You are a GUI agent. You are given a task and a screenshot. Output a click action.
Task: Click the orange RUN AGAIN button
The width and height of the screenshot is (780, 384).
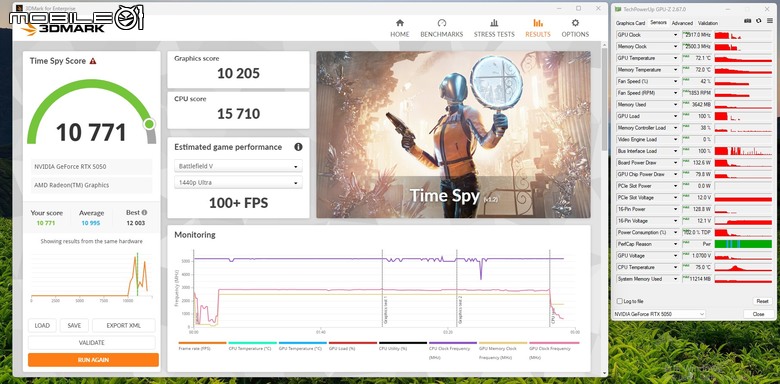coord(93,360)
